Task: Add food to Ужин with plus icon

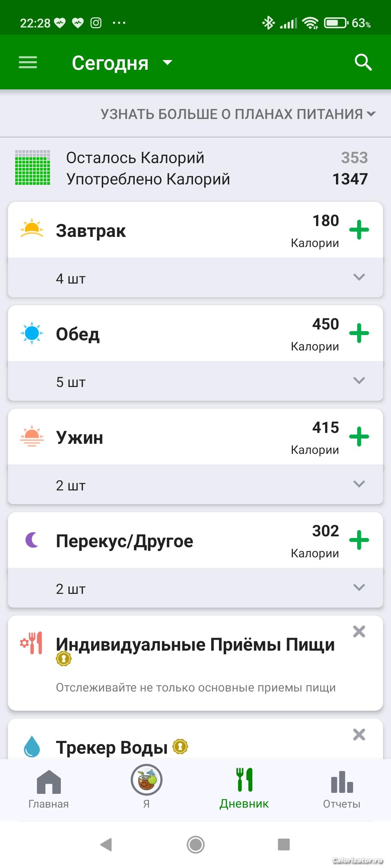Action: point(359,437)
